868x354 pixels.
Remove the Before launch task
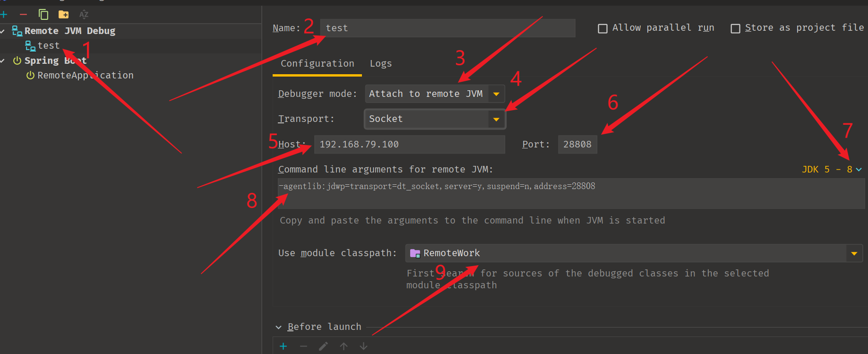coord(303,346)
